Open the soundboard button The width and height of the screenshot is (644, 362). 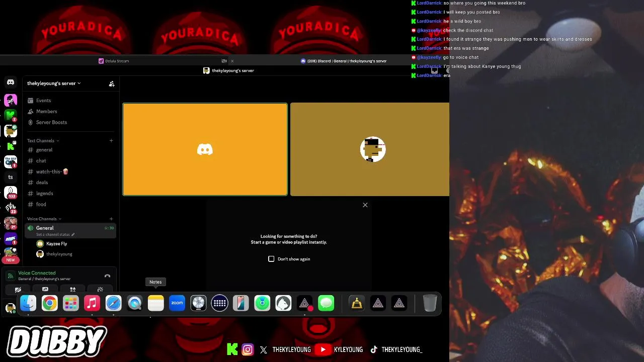[x=100, y=290]
